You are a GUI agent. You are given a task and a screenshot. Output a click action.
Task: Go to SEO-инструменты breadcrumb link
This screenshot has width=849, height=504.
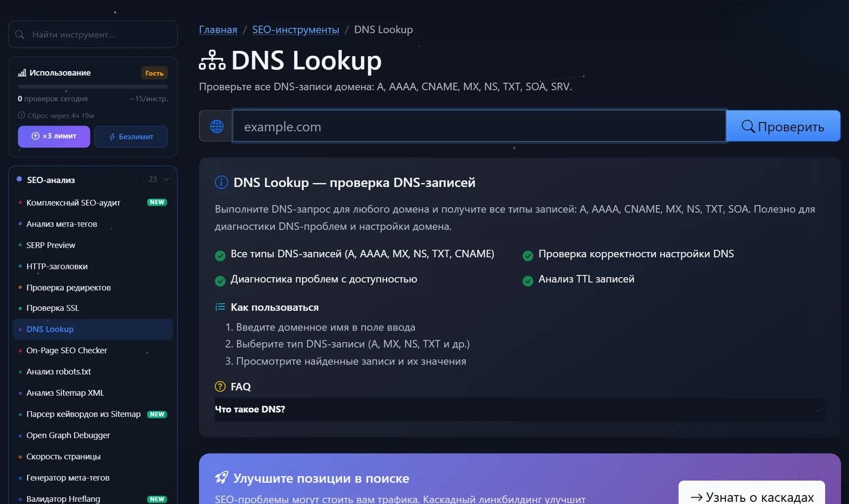click(x=296, y=30)
